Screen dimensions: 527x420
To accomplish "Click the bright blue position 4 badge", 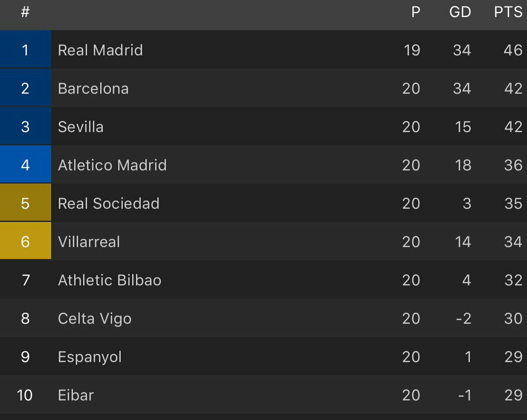I will [x=25, y=165].
